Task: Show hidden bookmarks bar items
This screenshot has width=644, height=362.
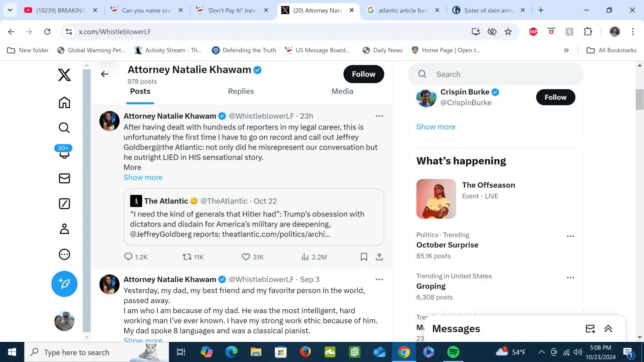Action: (x=566, y=50)
